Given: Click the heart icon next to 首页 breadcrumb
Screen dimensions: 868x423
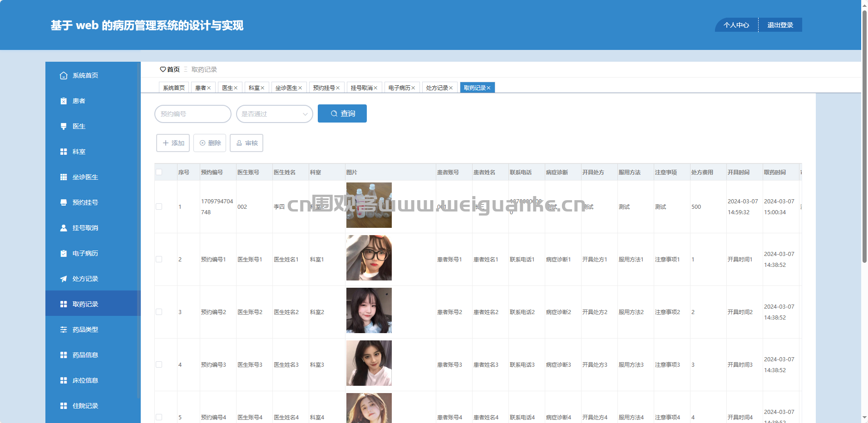Looking at the screenshot, I should tap(163, 69).
